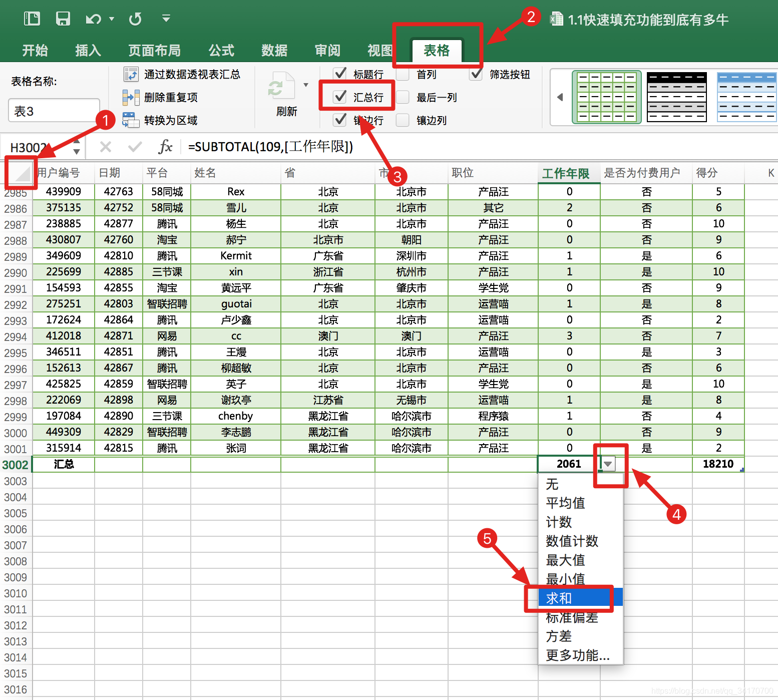The image size is (778, 700).
Task: Open the 审阅 ribbon tab
Action: (327, 51)
